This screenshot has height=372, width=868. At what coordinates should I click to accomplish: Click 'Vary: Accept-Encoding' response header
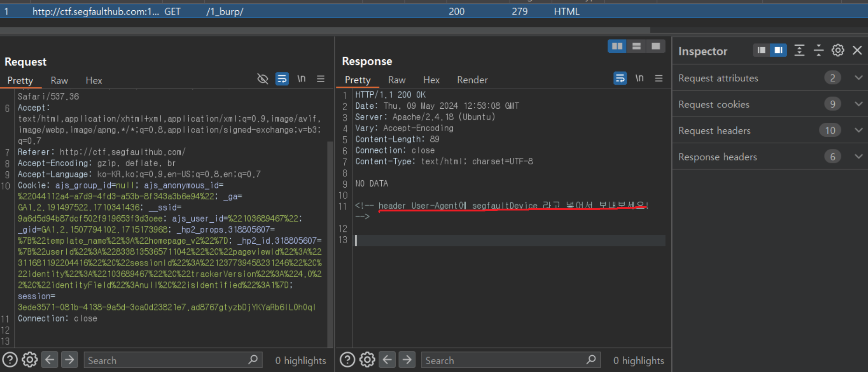(x=404, y=128)
